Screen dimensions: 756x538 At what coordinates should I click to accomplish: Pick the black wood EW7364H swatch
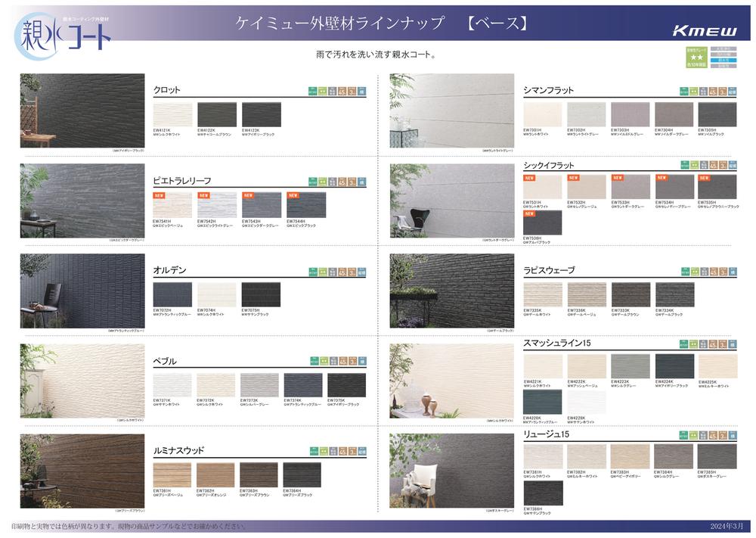click(302, 474)
